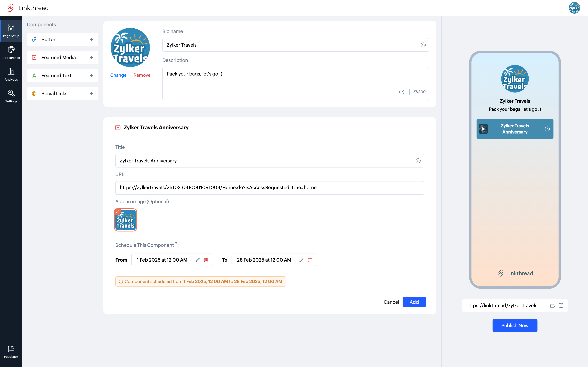Open the Analytics section in sidebar

coord(11,74)
